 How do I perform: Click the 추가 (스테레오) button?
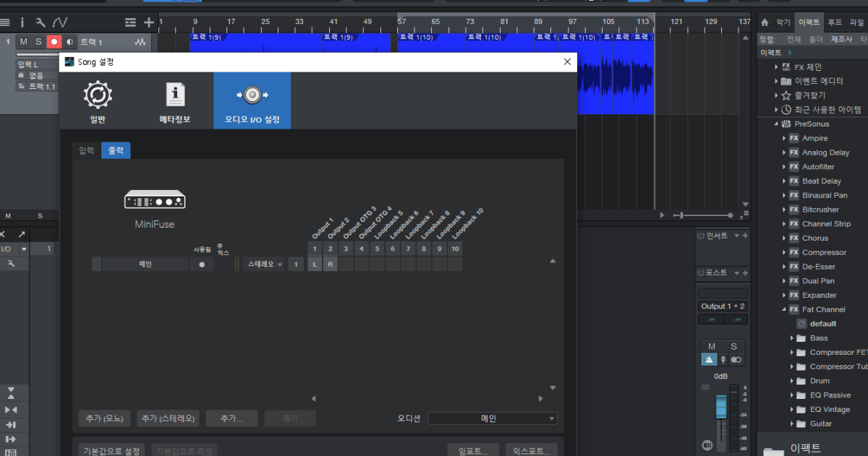coord(168,418)
